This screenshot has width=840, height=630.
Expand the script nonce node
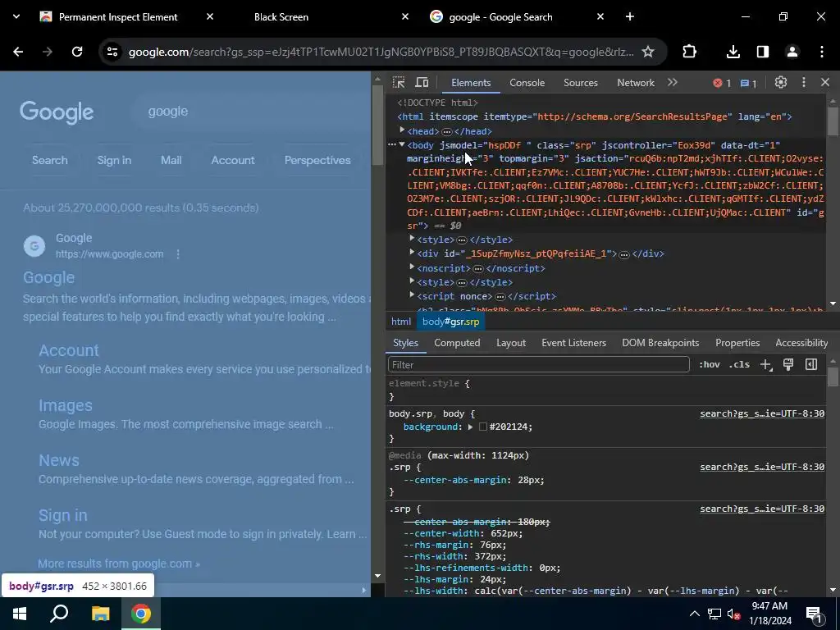pos(412,295)
